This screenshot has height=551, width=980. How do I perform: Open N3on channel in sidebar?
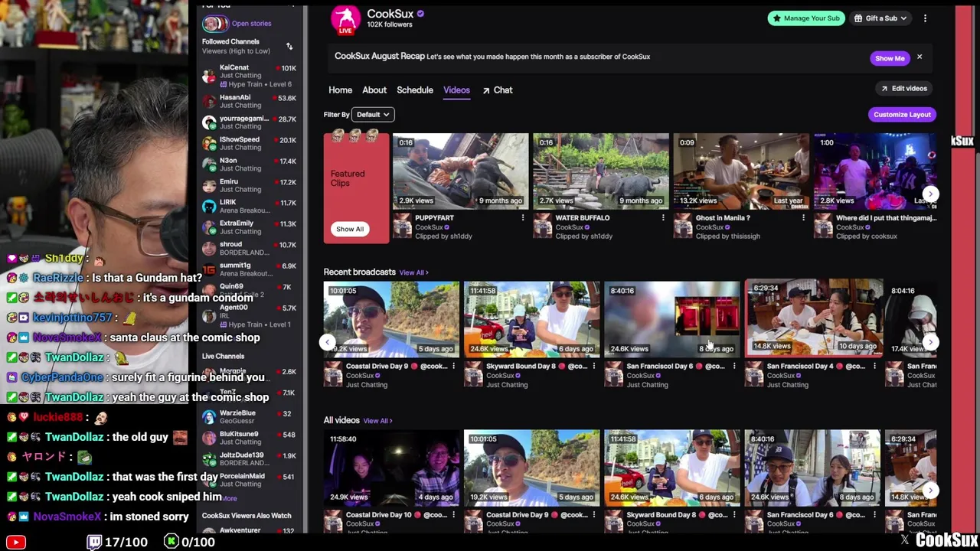[249, 165]
